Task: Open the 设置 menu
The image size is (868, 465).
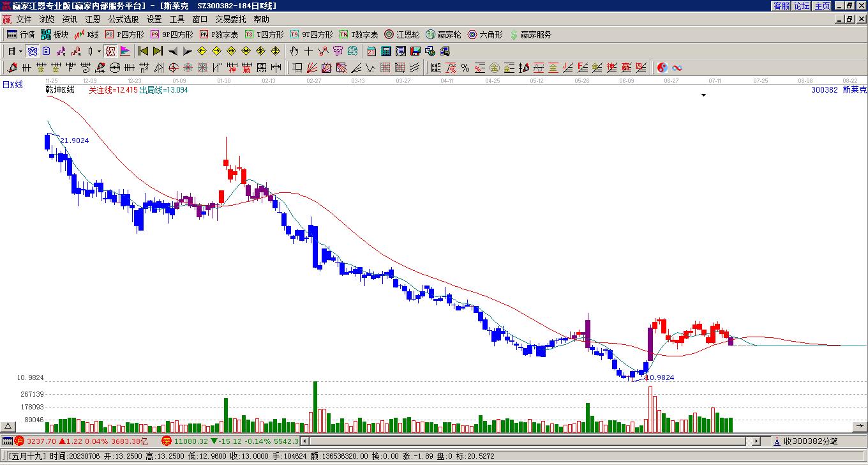Action: pyautogui.click(x=154, y=20)
